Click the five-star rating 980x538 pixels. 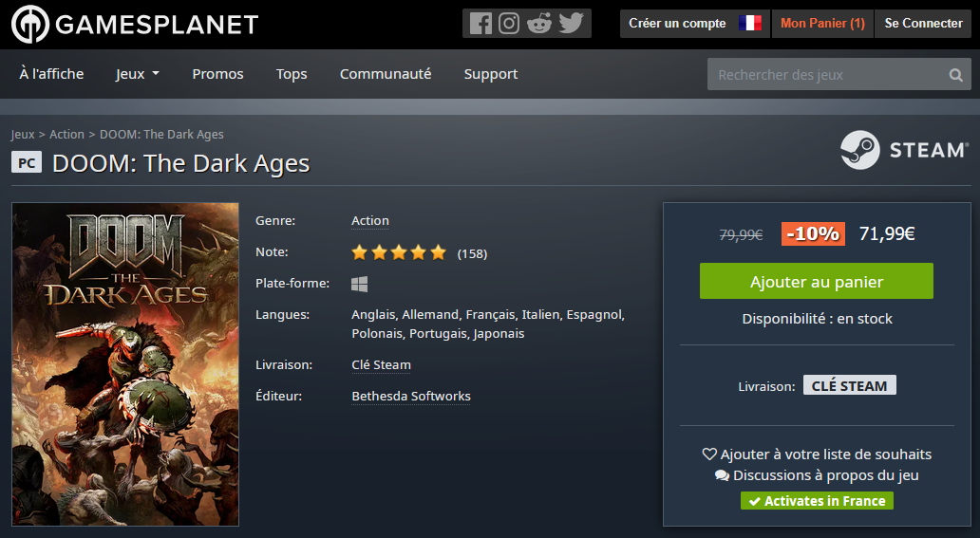(399, 252)
